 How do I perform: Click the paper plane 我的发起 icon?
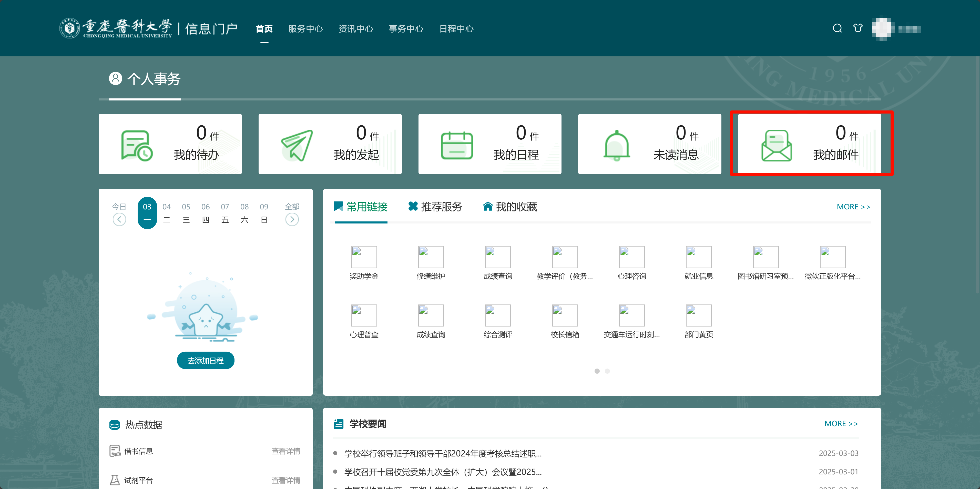tap(297, 145)
